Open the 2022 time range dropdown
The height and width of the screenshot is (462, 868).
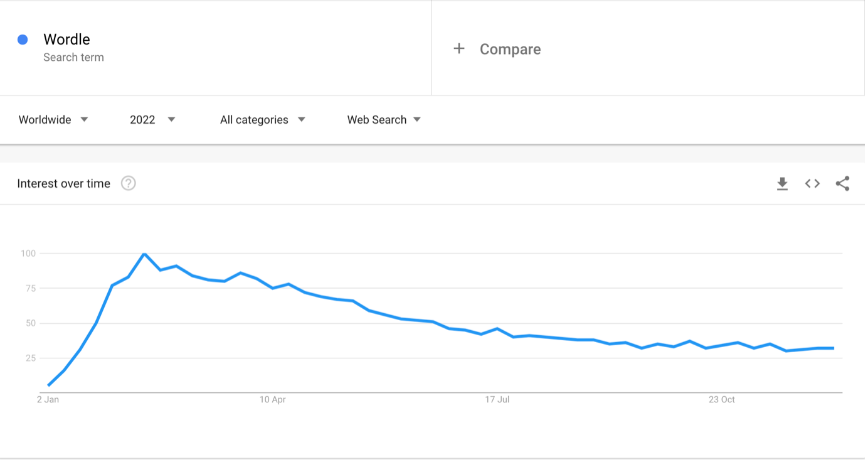pyautogui.click(x=152, y=119)
